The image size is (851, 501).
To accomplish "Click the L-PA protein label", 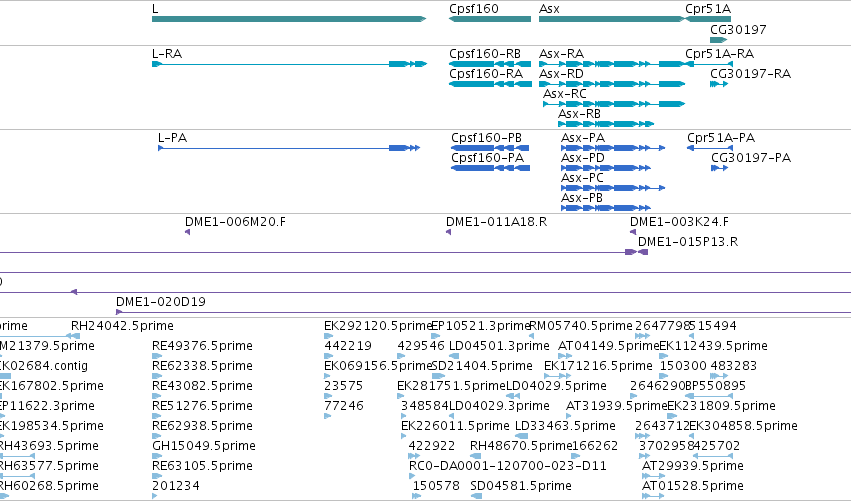I will click(x=173, y=138).
